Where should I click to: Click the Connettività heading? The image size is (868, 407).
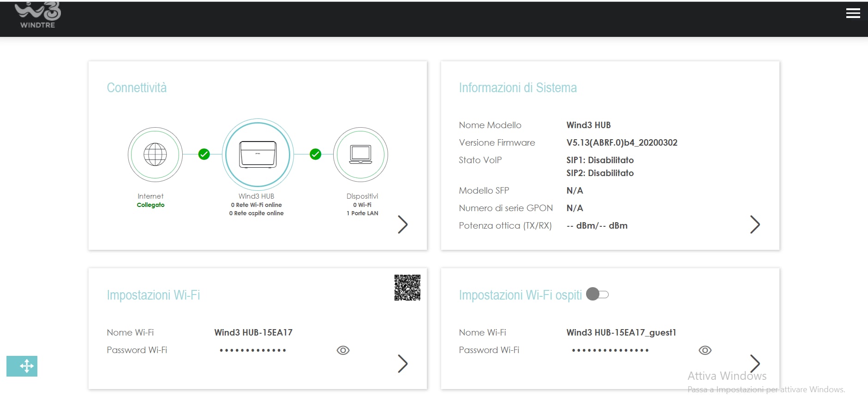(137, 88)
